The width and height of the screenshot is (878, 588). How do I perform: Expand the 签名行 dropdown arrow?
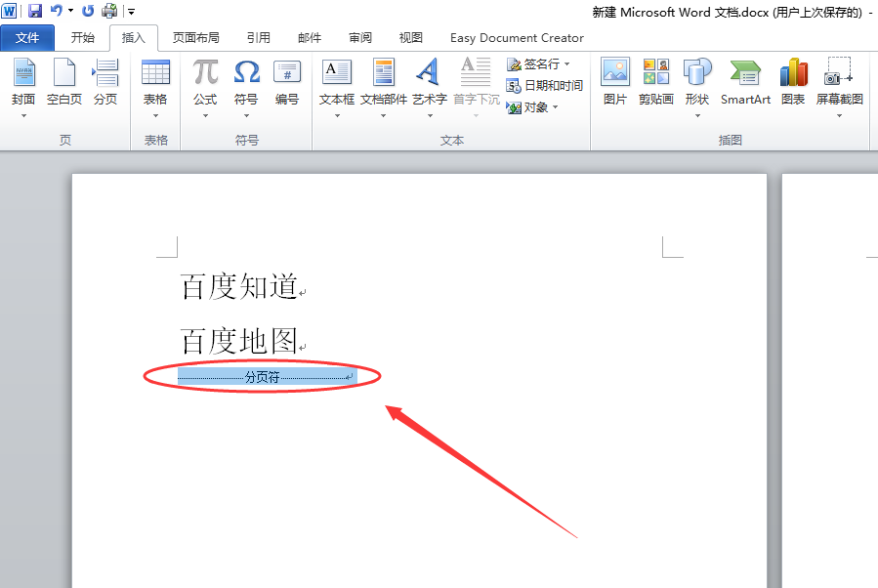click(567, 64)
